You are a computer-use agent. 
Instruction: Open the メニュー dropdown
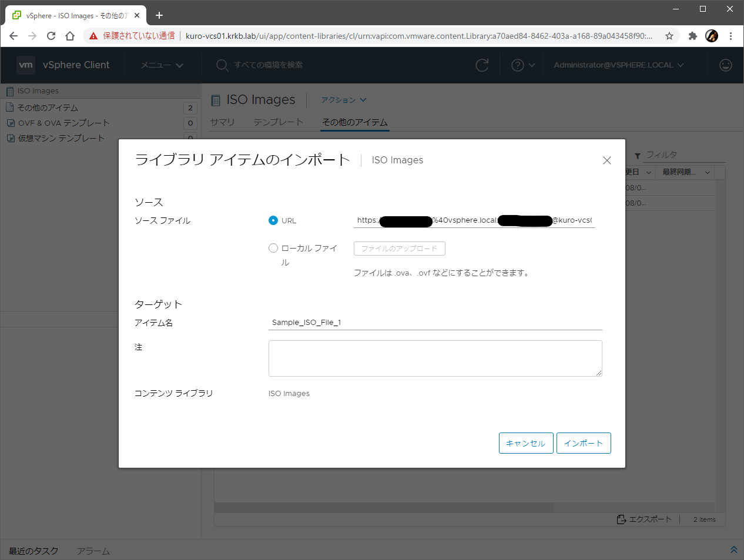[162, 65]
